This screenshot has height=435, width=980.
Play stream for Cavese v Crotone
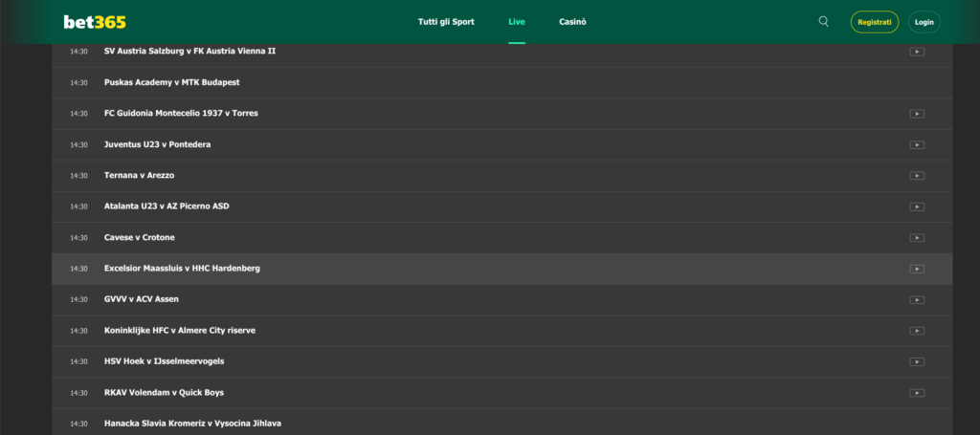[917, 238]
